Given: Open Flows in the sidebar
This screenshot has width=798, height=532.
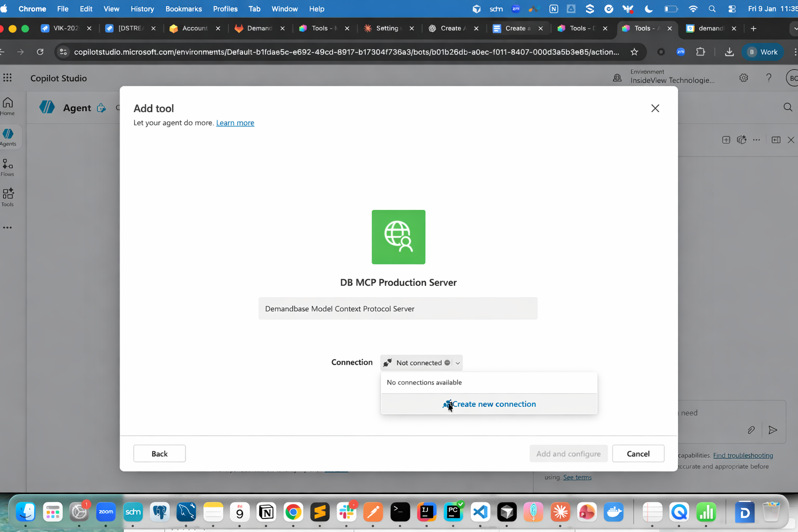Looking at the screenshot, I should click(x=8, y=167).
